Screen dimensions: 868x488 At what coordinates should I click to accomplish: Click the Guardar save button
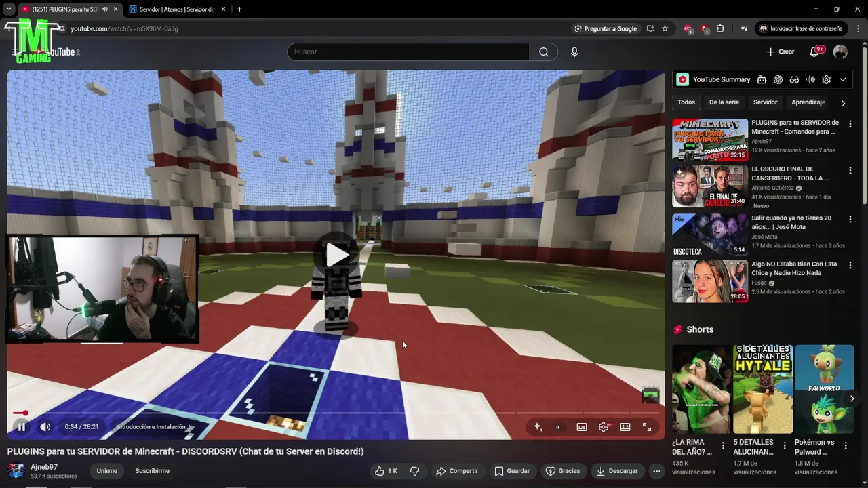pyautogui.click(x=512, y=471)
